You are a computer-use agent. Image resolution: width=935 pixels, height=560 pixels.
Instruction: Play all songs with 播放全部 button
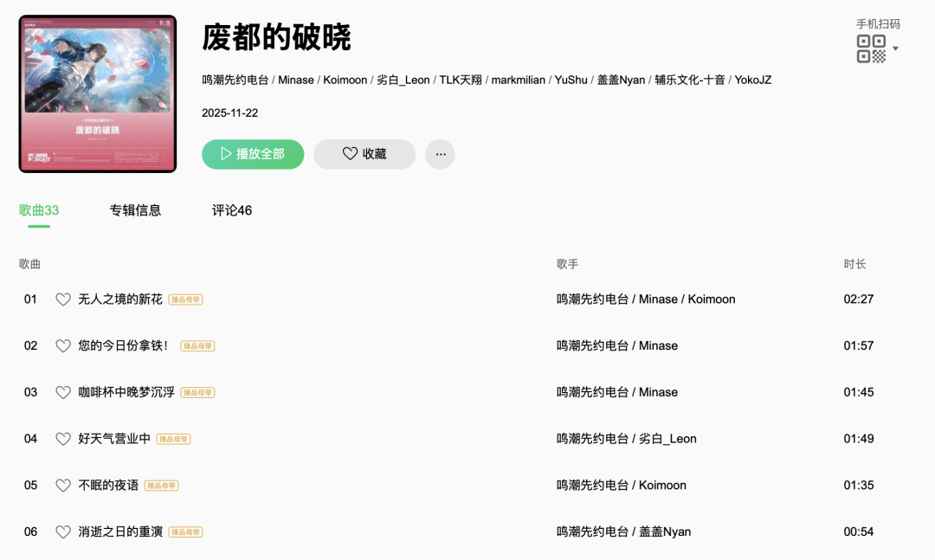[x=253, y=154]
